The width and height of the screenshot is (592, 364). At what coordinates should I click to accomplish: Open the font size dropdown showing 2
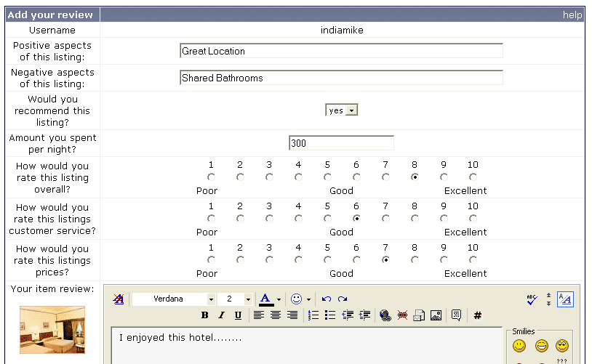[249, 299]
